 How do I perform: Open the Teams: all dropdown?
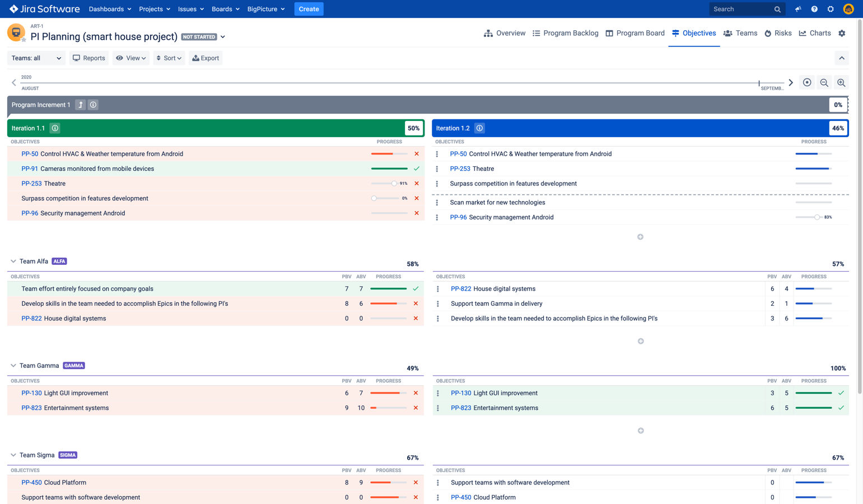[x=36, y=58]
